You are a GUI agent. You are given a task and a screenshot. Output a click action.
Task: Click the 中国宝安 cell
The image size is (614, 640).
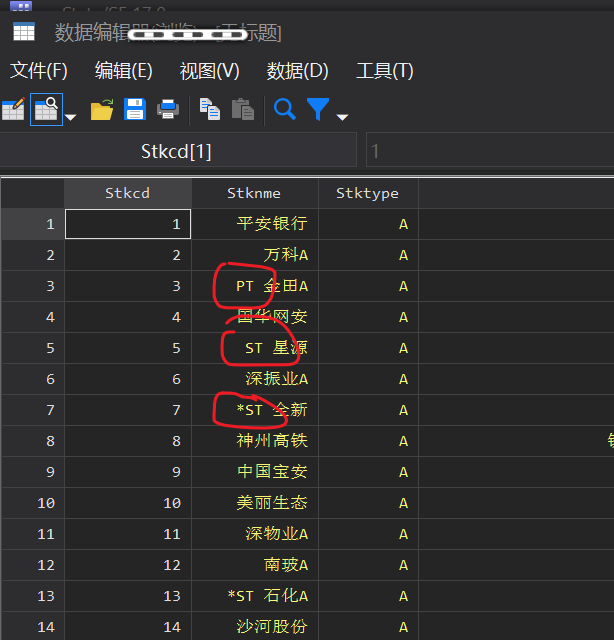255,472
